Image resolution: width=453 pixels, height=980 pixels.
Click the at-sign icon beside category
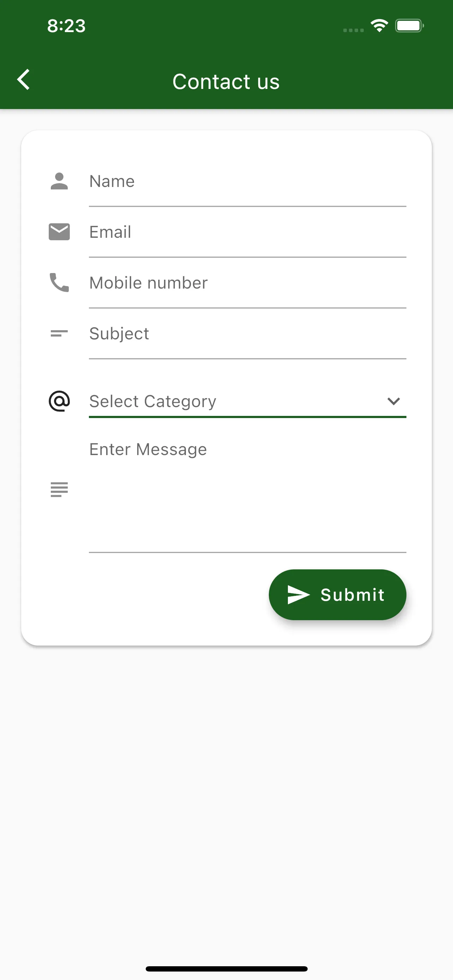pyautogui.click(x=59, y=401)
